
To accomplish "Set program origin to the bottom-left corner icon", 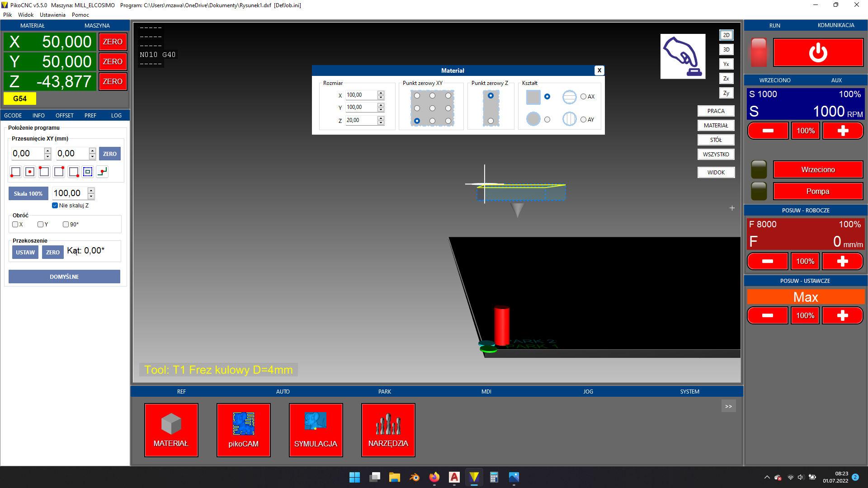I will 16,172.
